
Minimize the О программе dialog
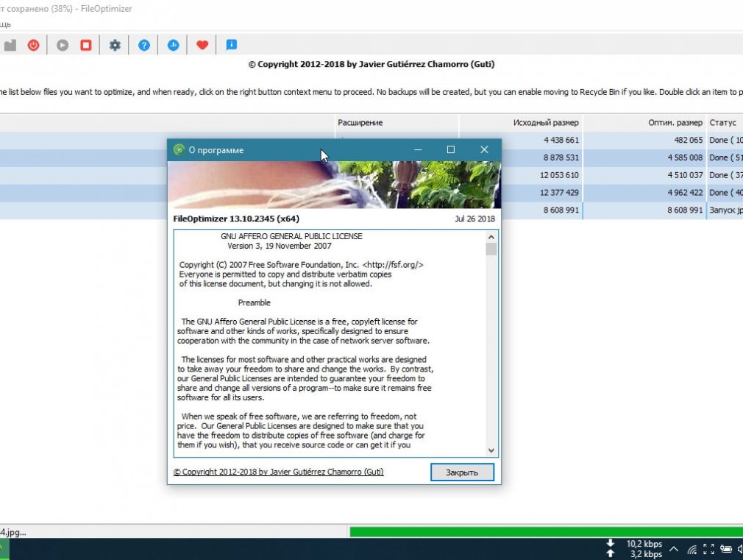pos(418,150)
